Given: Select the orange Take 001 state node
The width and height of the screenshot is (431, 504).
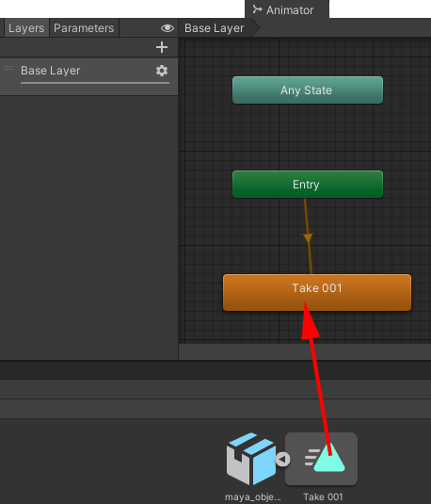Looking at the screenshot, I should tap(317, 292).
